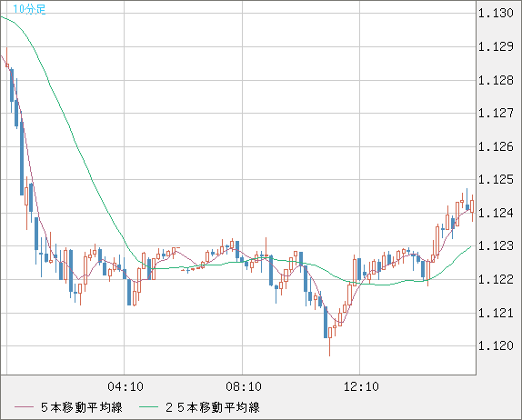Click the 1.123 price axis label

point(496,246)
